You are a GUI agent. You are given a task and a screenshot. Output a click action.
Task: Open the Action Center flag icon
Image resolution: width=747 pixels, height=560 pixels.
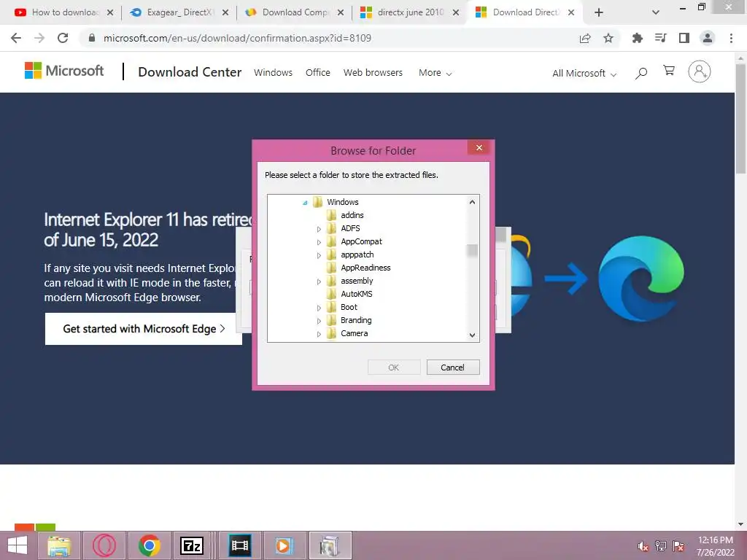coord(678,546)
